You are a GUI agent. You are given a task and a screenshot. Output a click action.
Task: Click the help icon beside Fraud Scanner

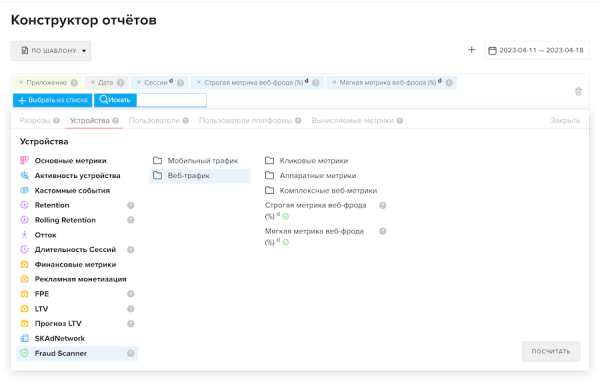point(130,353)
